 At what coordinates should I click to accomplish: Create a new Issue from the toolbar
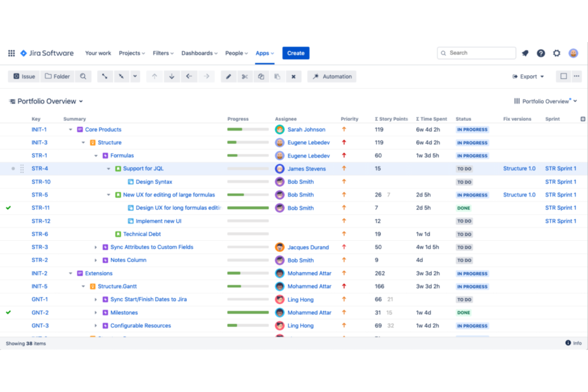click(x=23, y=76)
